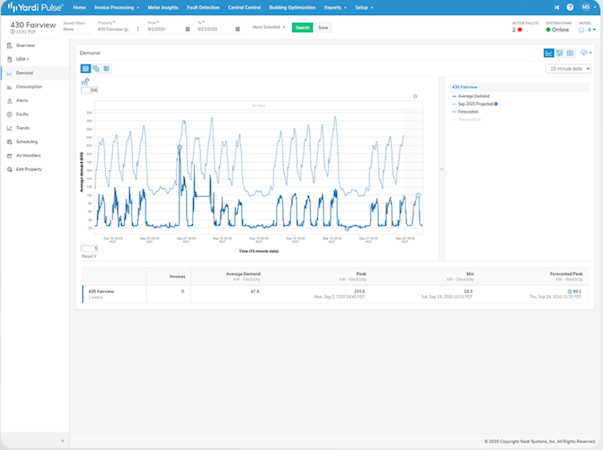The image size is (603, 450).
Task: Expand the More Selected dropdown
Action: [269, 27]
